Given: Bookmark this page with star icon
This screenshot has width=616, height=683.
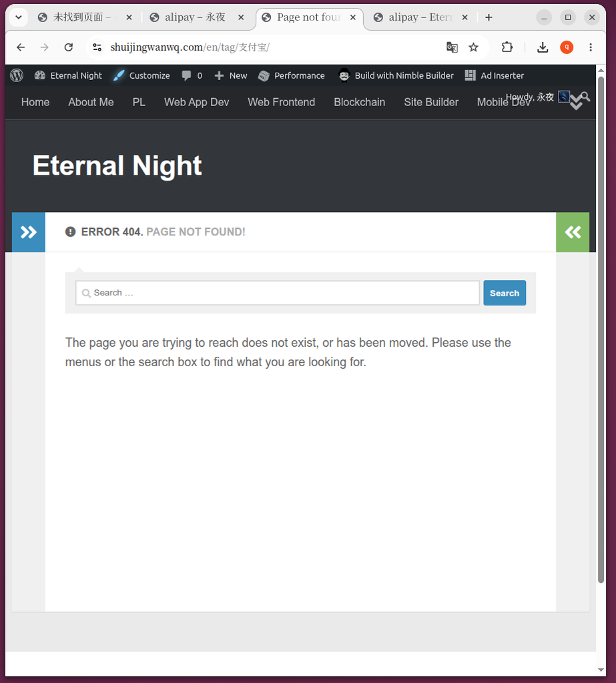Looking at the screenshot, I should point(473,47).
